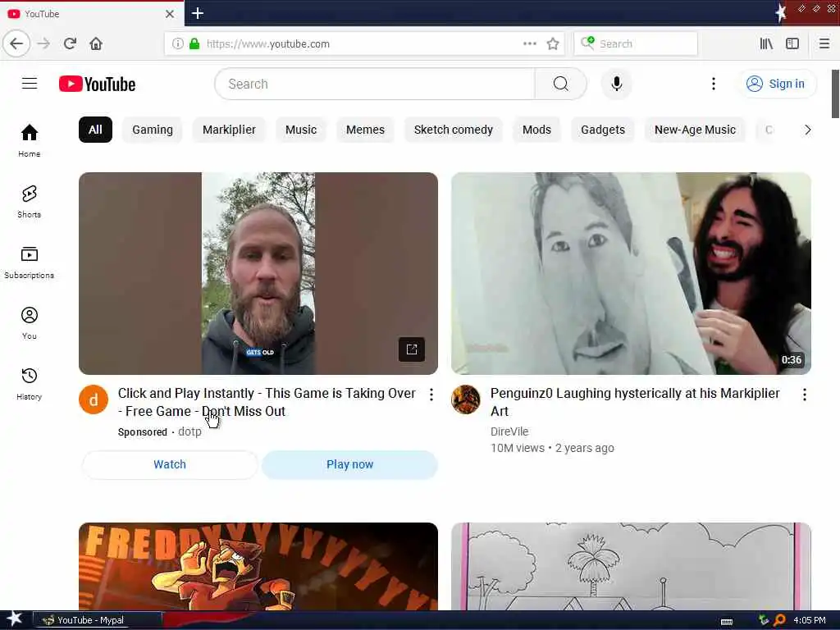Screen dimensions: 840x630
Task: Open the DireVile channel name link
Action: point(509,431)
